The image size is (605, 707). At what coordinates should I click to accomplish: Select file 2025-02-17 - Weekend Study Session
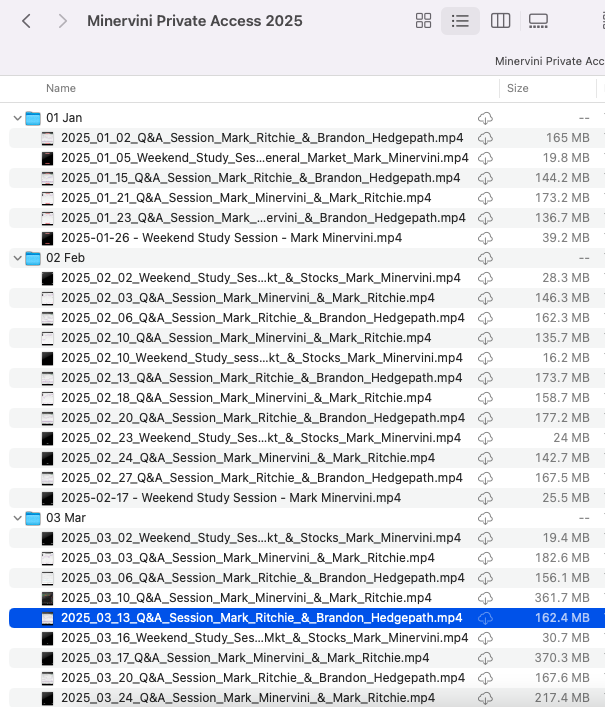[231, 497]
